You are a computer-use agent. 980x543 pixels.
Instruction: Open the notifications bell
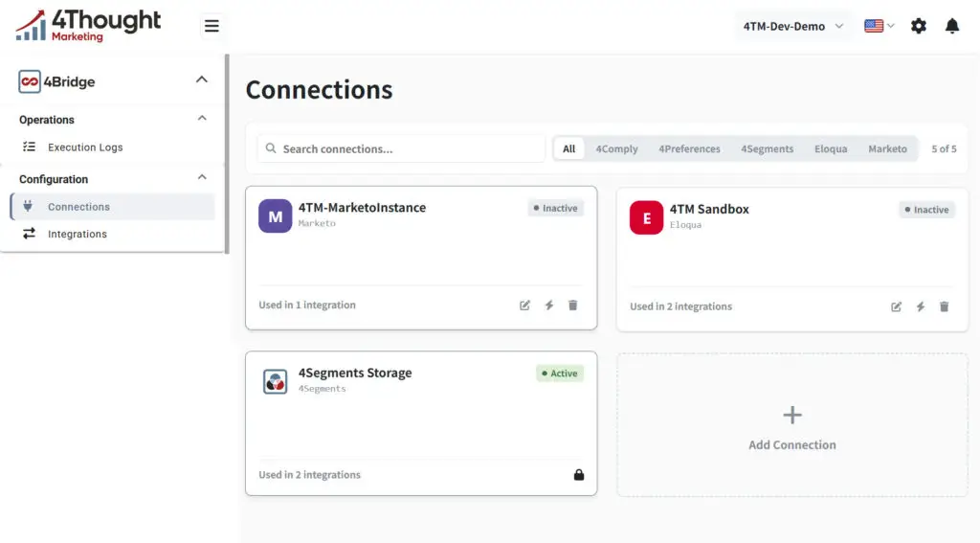pos(952,26)
